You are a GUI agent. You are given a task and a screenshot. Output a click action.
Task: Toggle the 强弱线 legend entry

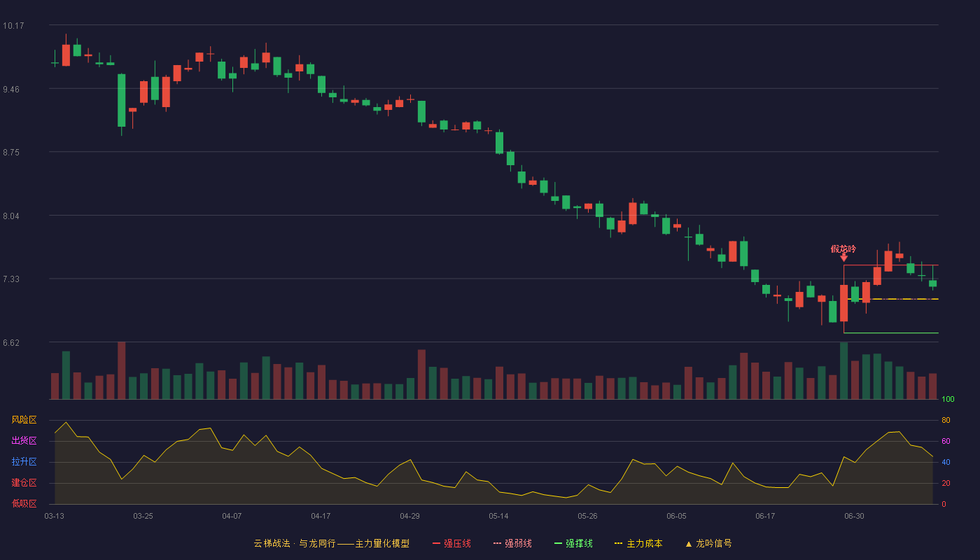(x=512, y=543)
